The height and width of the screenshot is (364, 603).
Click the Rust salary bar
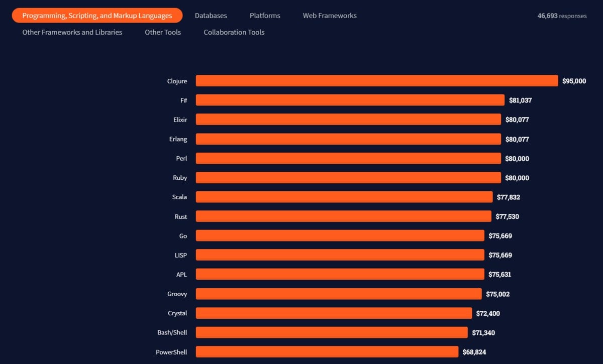pyautogui.click(x=344, y=216)
